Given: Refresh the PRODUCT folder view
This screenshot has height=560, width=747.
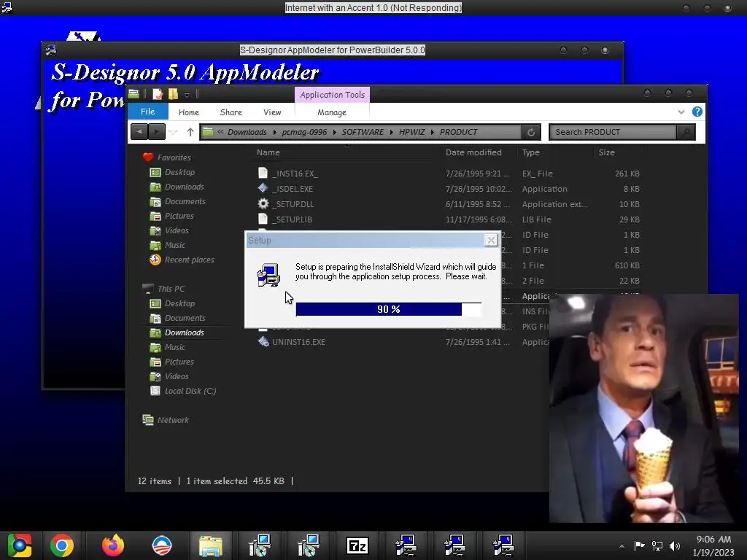Looking at the screenshot, I should 531,132.
